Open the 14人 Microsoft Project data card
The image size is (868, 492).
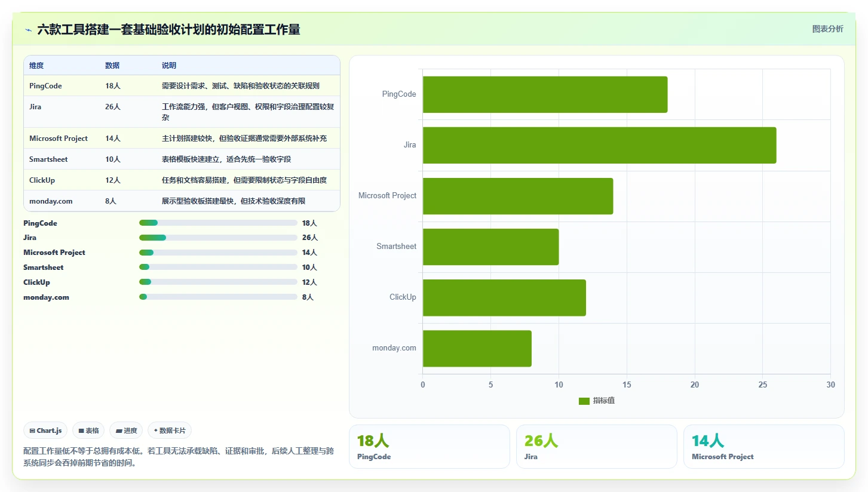(763, 447)
